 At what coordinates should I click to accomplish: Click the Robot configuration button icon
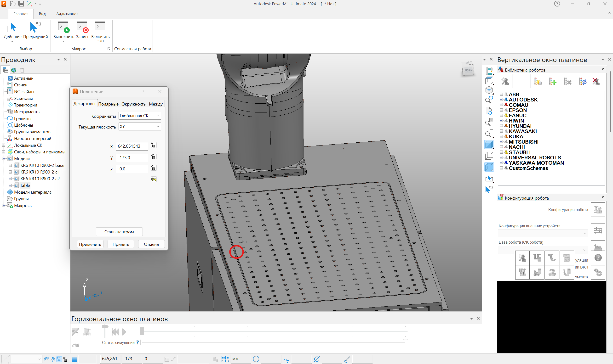[598, 209]
